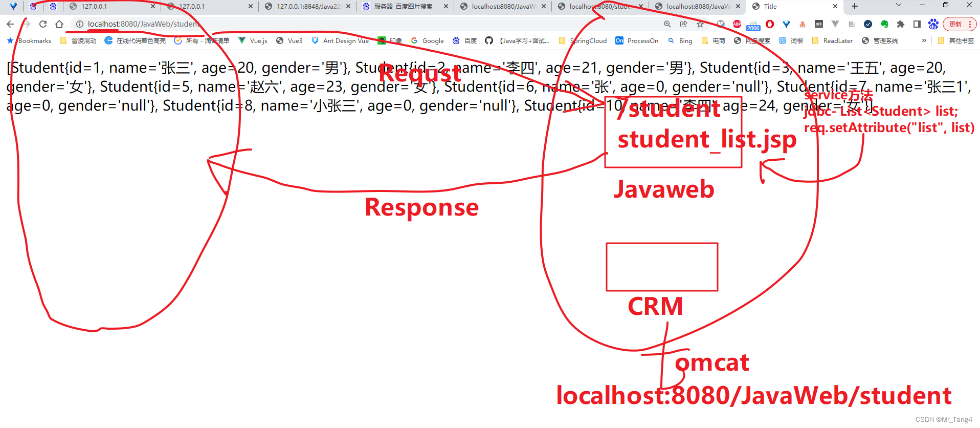Open the Ant Design Vue bookmark
980x428 pixels.
(x=340, y=40)
